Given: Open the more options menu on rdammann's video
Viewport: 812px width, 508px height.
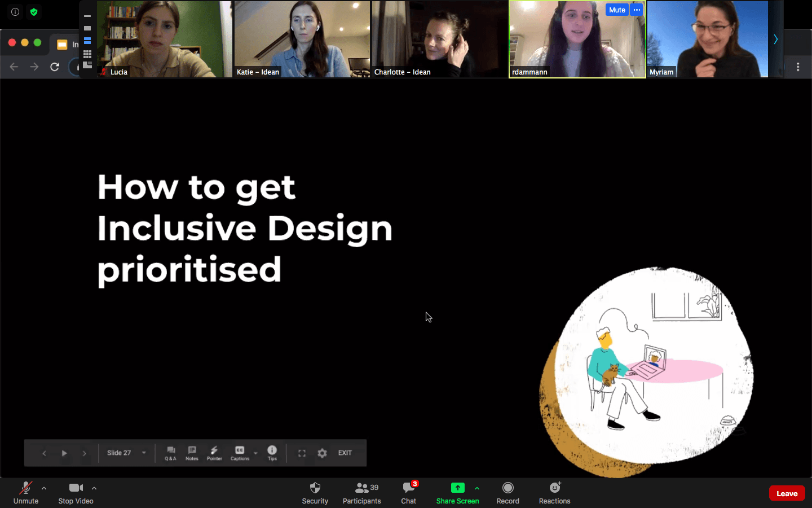Looking at the screenshot, I should pos(637,10).
